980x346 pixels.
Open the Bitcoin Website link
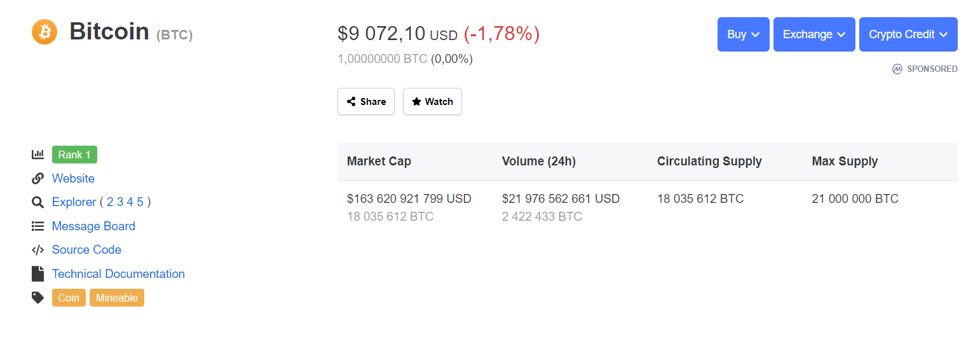pos(73,179)
